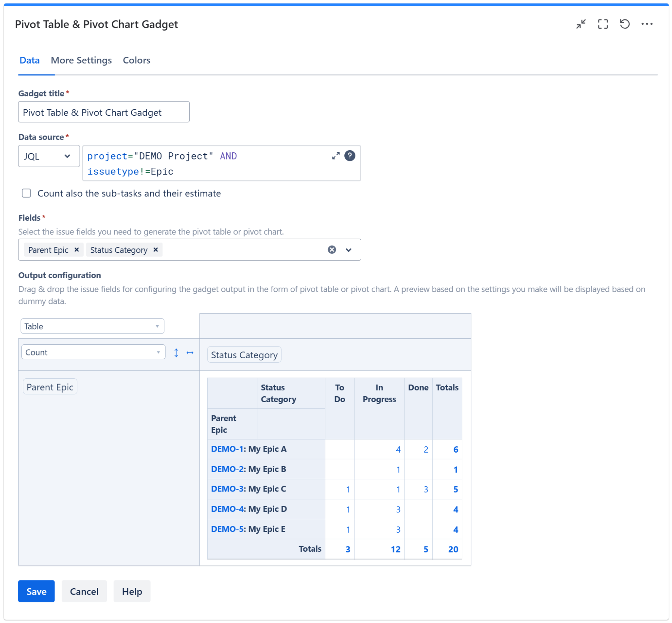
Task: Click the minimize gadget arrows icon
Action: pos(580,24)
